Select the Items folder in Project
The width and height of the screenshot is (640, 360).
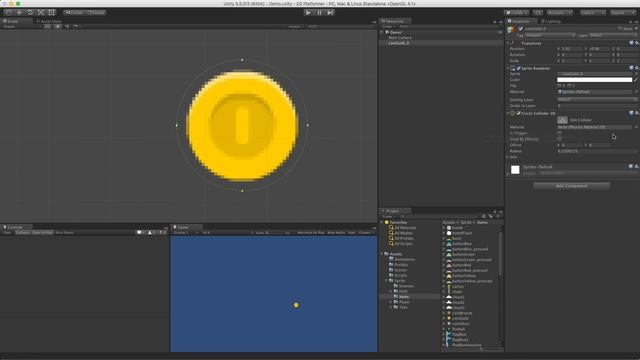tap(404, 297)
